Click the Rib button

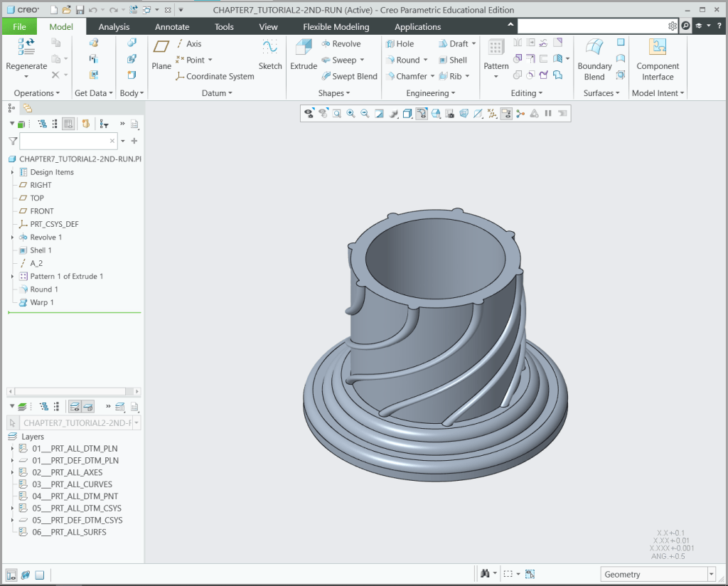click(x=450, y=76)
